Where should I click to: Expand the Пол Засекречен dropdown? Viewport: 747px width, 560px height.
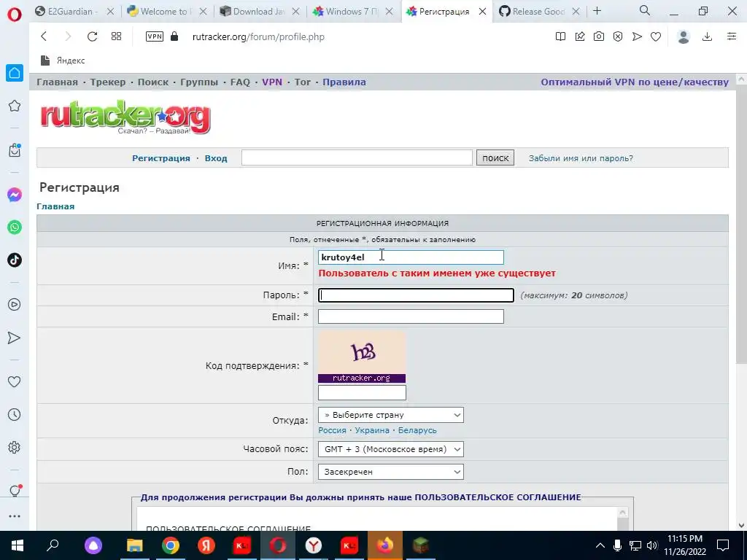point(391,472)
